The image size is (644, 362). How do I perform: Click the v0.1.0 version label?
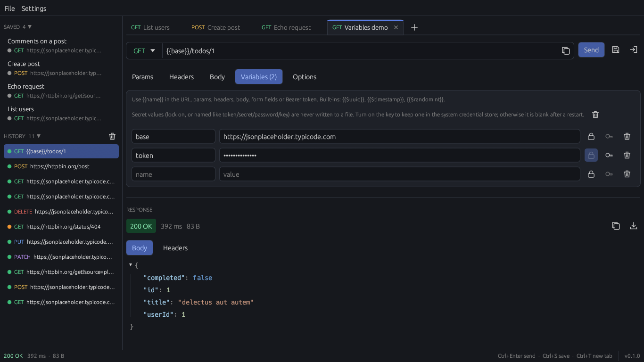632,356
